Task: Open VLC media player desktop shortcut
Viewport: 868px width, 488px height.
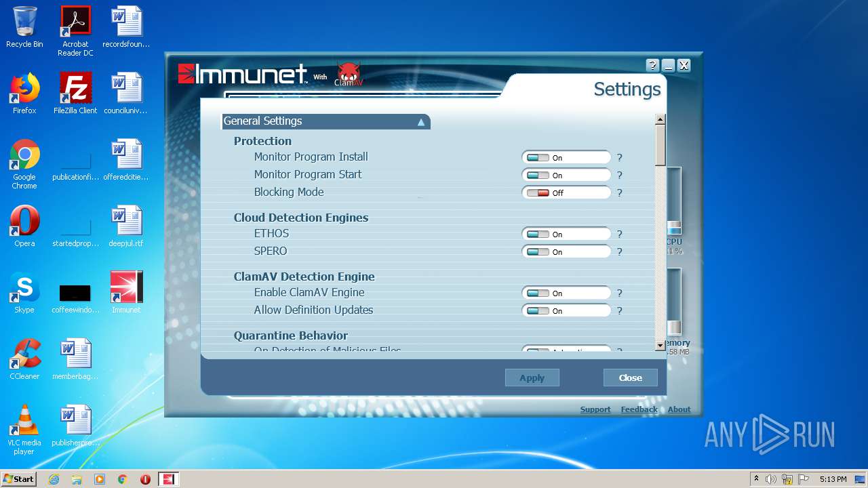Action: [24, 430]
